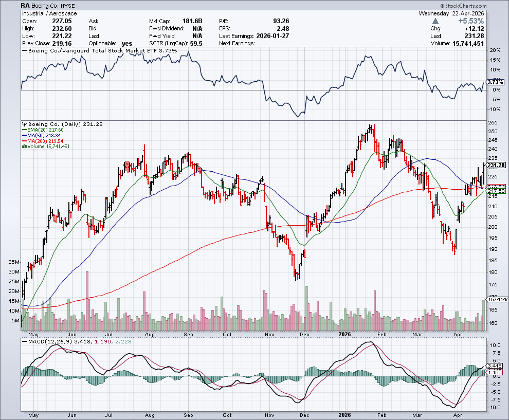
Task: Click the BA ticker symbol in header
Action: pos(26,6)
